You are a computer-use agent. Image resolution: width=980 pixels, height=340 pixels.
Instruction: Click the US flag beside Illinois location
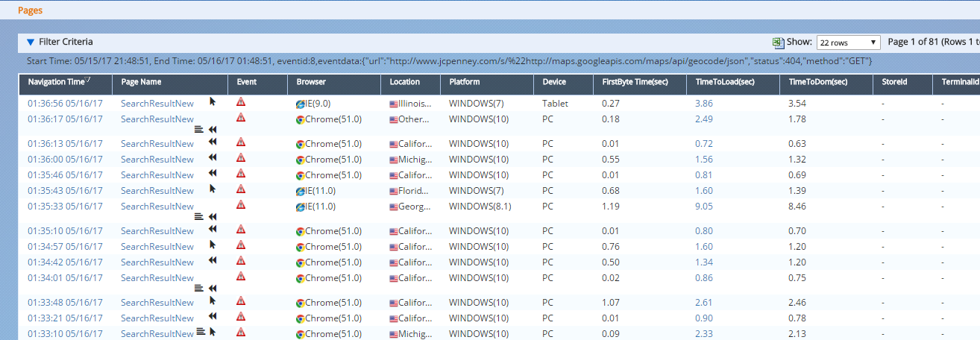[x=394, y=104]
